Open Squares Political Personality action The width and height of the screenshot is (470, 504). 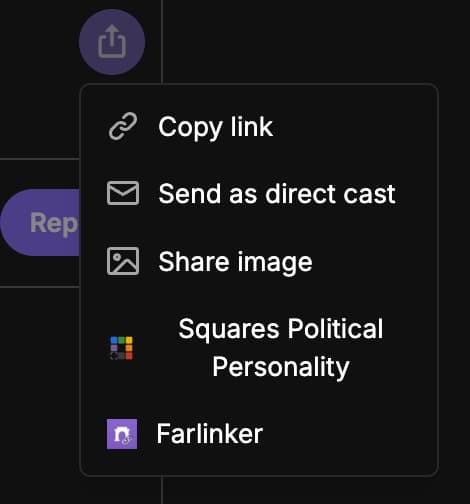tap(259, 348)
